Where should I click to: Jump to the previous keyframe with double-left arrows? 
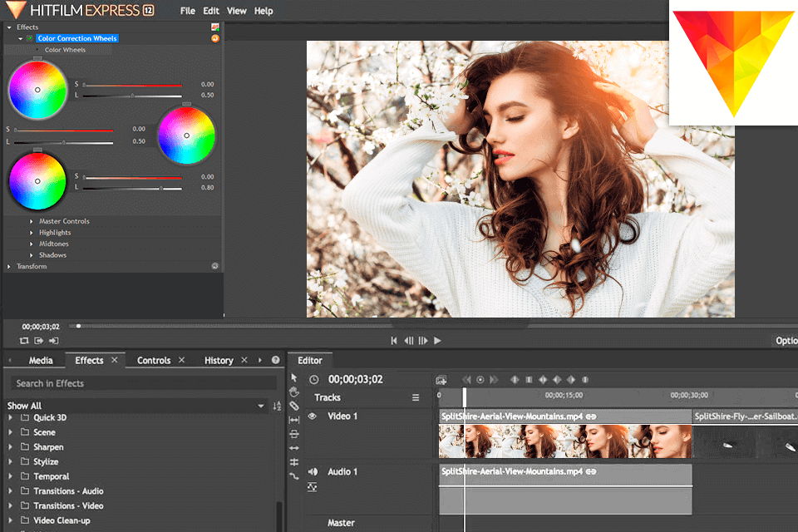pos(466,380)
